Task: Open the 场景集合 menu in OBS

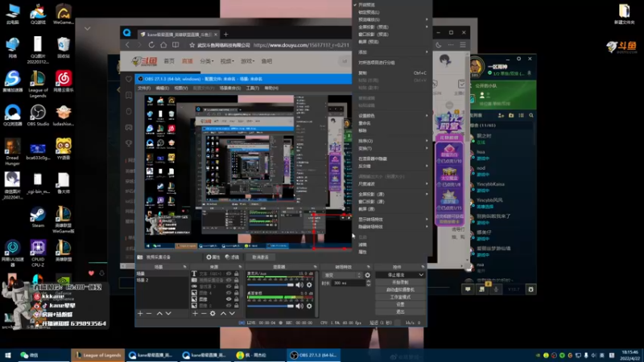Action: click(x=230, y=88)
